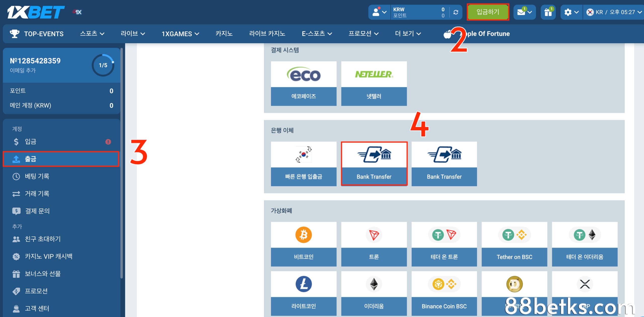Open the gift box bonuses icon
Screen dimensions: 644x317
(x=548, y=12)
